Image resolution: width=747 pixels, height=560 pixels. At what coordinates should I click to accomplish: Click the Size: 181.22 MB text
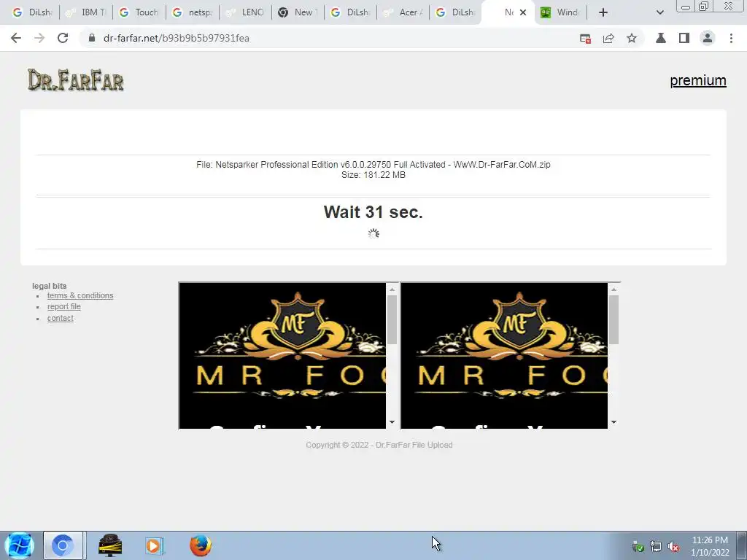(373, 175)
